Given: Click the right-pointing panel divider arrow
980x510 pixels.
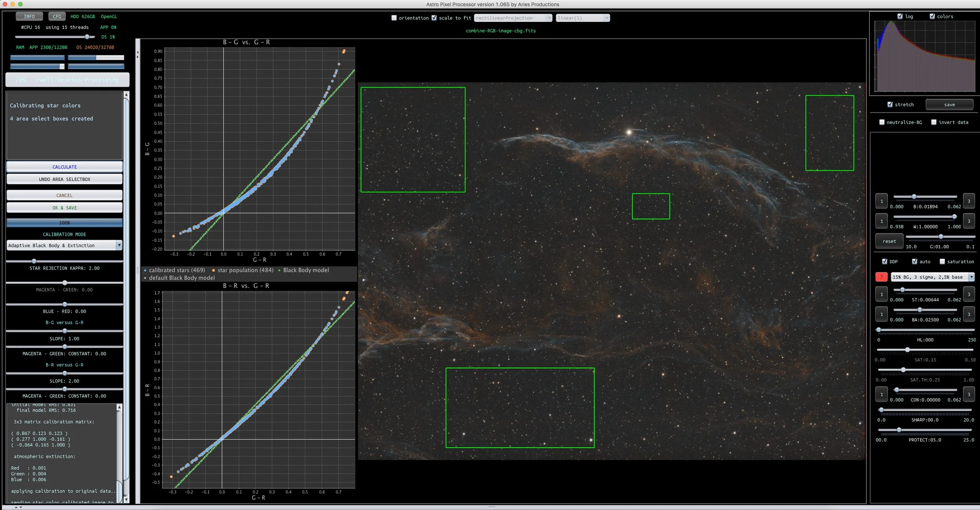Looking at the screenshot, I should coord(138,57).
